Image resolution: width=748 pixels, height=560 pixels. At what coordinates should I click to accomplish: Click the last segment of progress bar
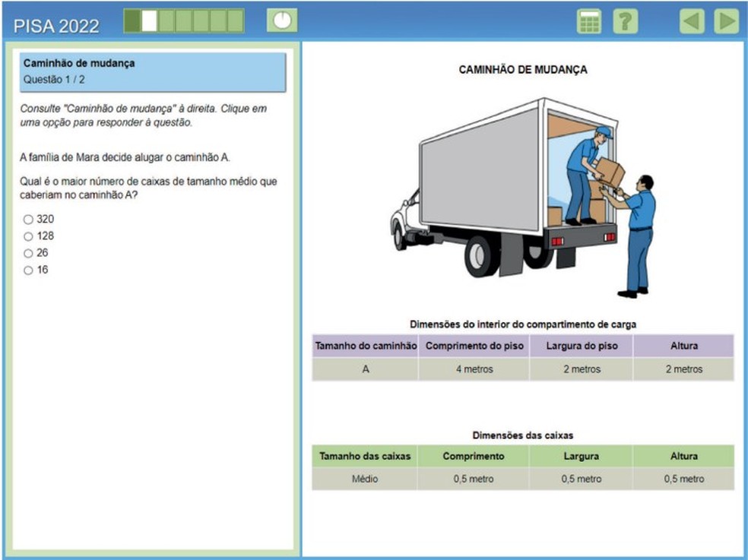235,21
